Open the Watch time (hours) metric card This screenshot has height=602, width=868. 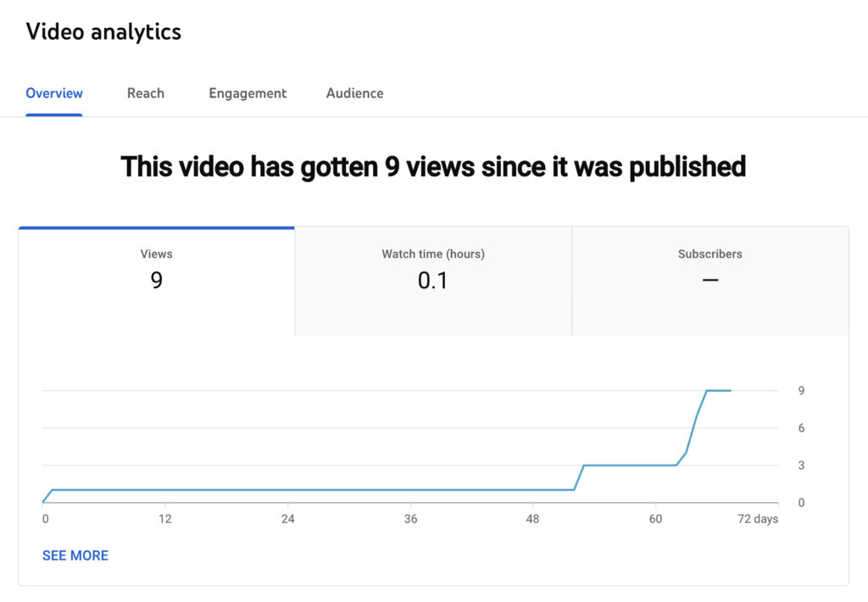[x=432, y=270]
